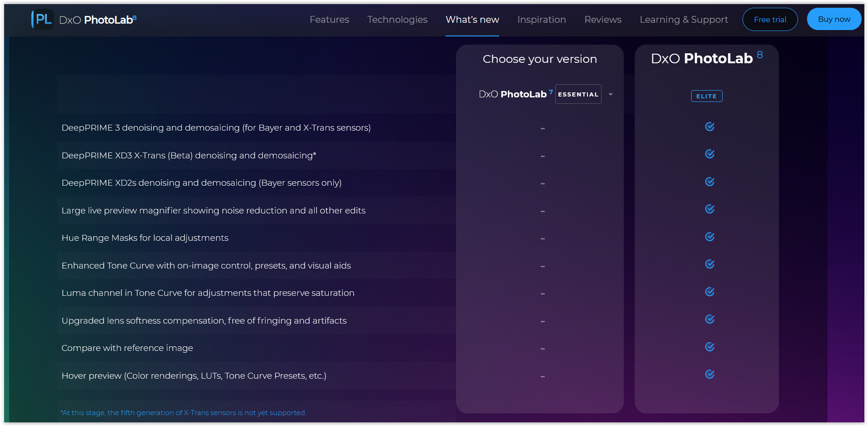Open the Inspiration menu item
The height and width of the screenshot is (426, 868).
point(542,20)
